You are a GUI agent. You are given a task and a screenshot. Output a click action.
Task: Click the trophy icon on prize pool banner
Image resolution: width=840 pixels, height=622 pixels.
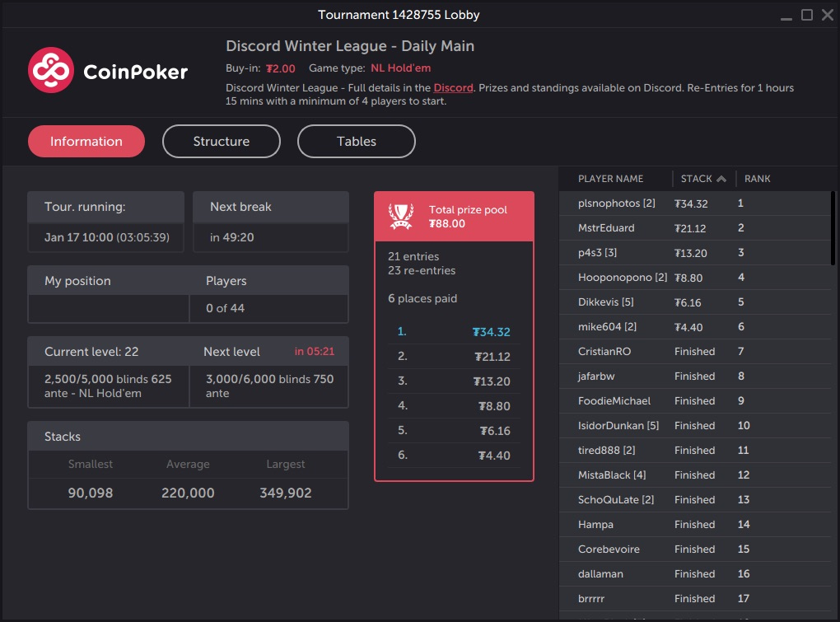[400, 216]
